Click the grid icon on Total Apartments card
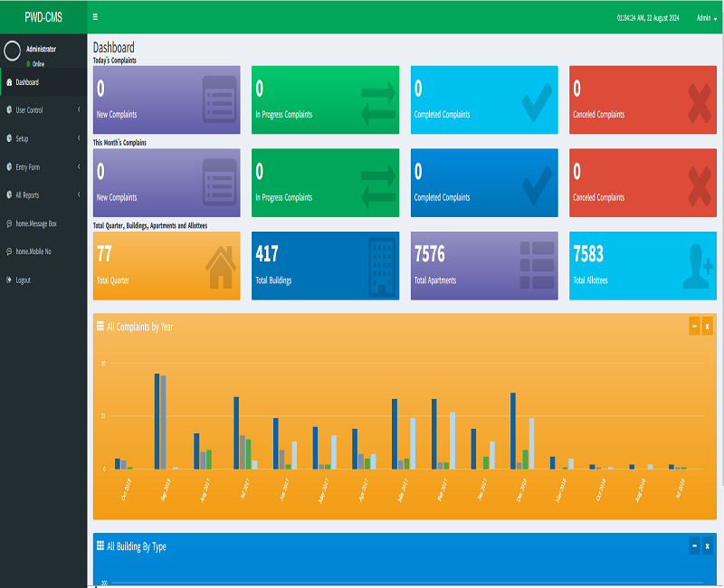Viewport: 724px width, 588px height. coord(537,264)
